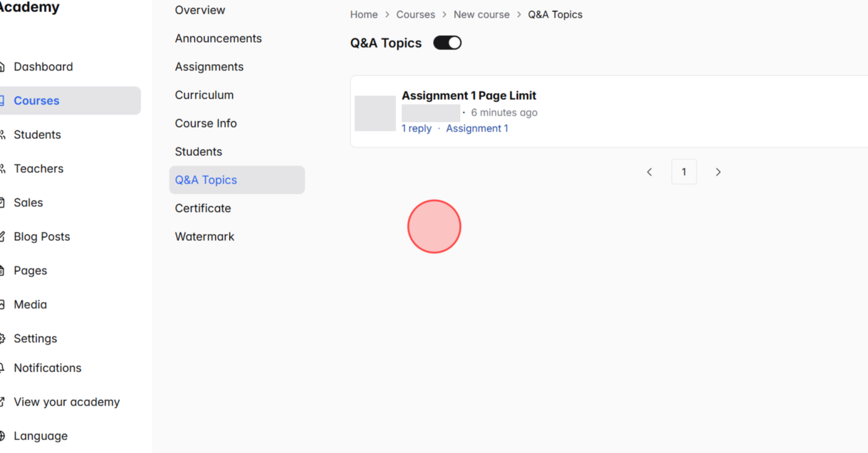Open the Announcements section
This screenshot has width=868, height=453.
pyautogui.click(x=218, y=38)
